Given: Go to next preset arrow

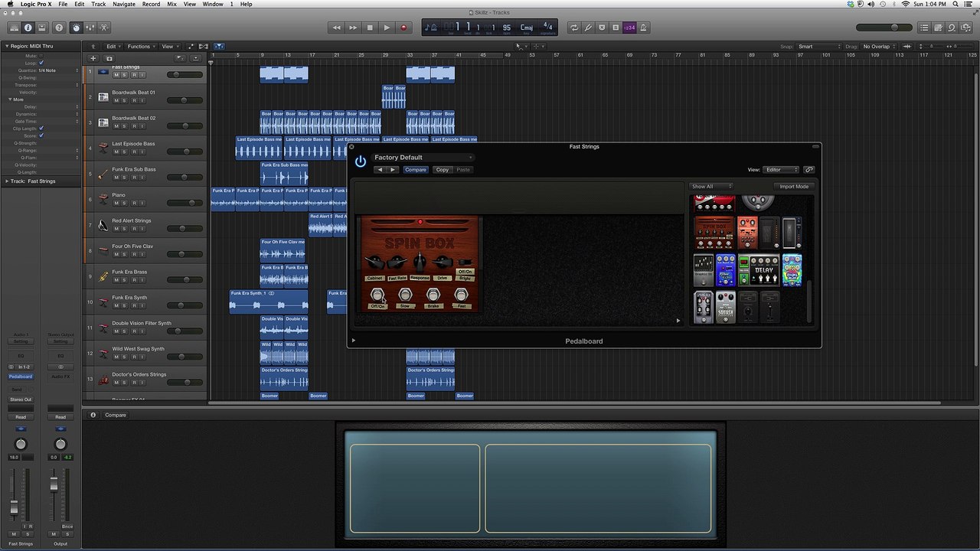Looking at the screenshot, I should pyautogui.click(x=394, y=170).
